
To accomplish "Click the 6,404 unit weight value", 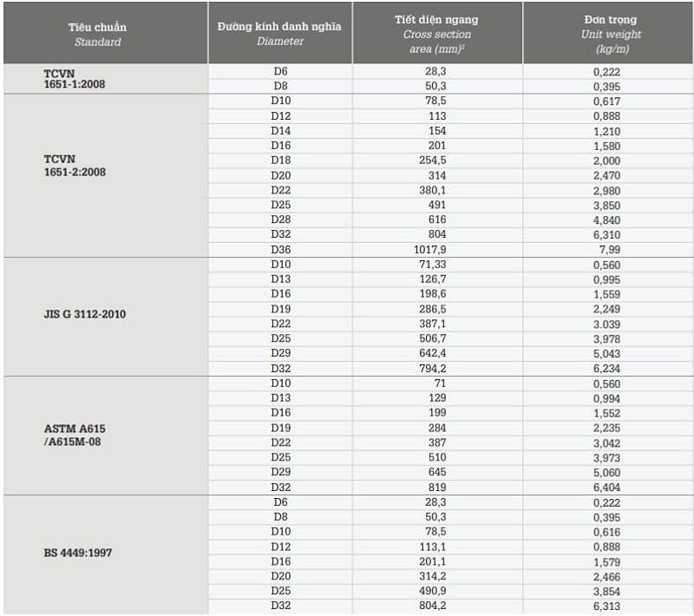I will 607,487.
